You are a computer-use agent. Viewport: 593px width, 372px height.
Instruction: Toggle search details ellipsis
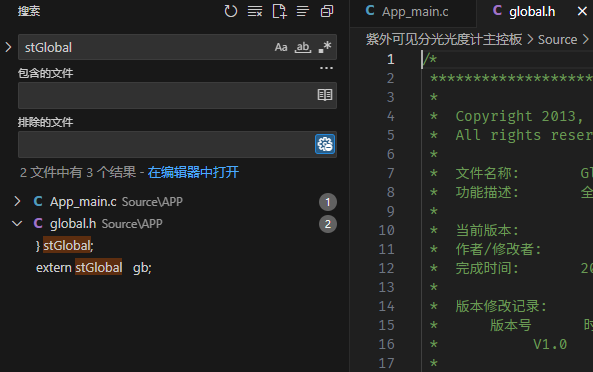[326, 68]
